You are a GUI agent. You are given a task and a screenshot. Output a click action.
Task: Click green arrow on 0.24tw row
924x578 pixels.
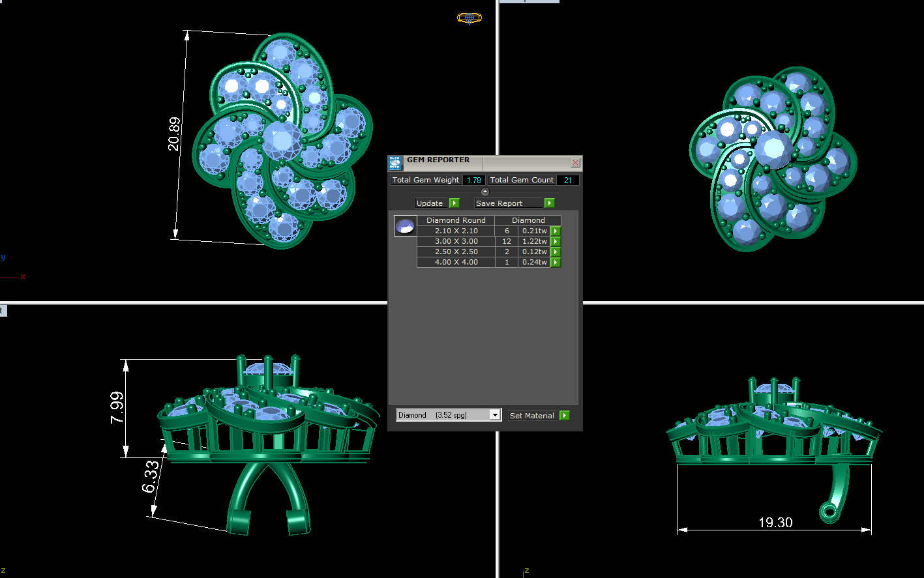tap(556, 262)
